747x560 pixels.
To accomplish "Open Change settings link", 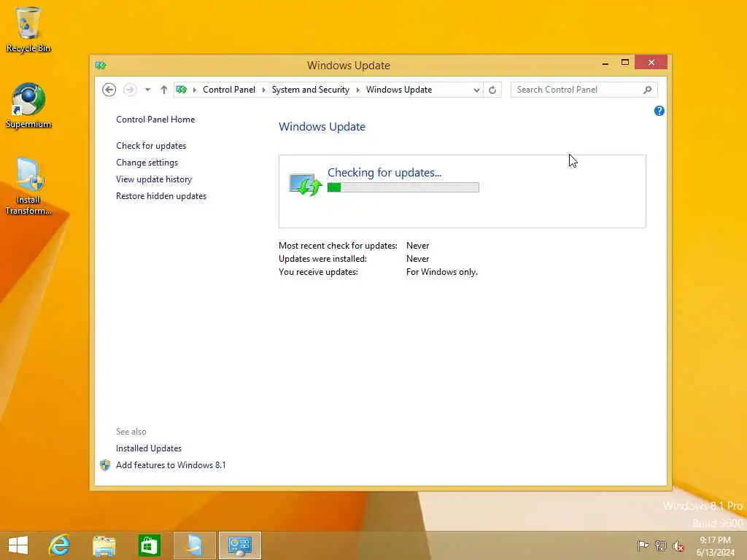I will click(147, 163).
